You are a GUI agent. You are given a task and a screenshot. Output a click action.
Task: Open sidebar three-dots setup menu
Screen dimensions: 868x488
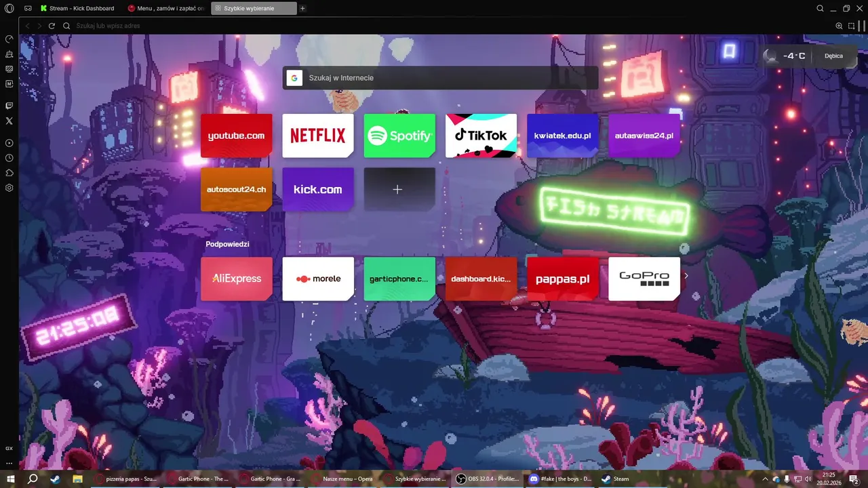pos(9,463)
